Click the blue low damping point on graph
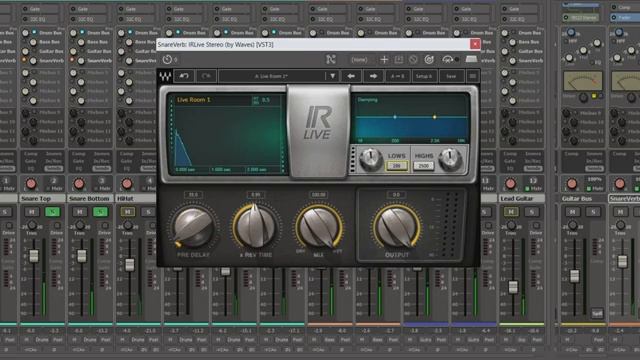The width and height of the screenshot is (640, 360). [x=395, y=117]
